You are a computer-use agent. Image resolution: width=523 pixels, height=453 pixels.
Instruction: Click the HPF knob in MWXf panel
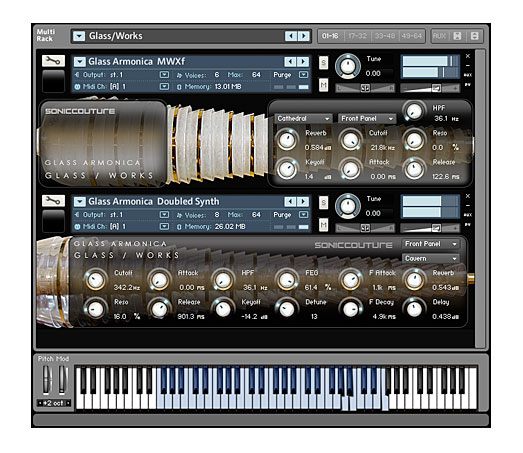coord(414,111)
